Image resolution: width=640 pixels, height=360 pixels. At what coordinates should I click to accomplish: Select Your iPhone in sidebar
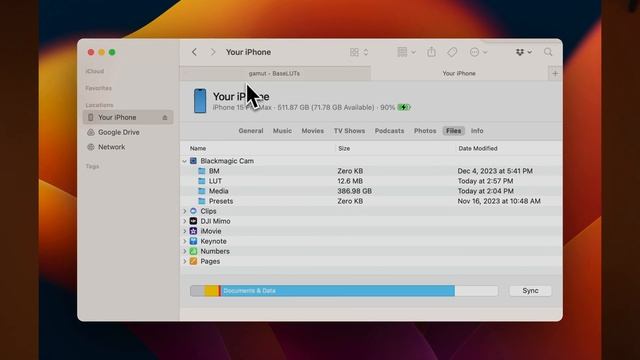tap(128, 117)
